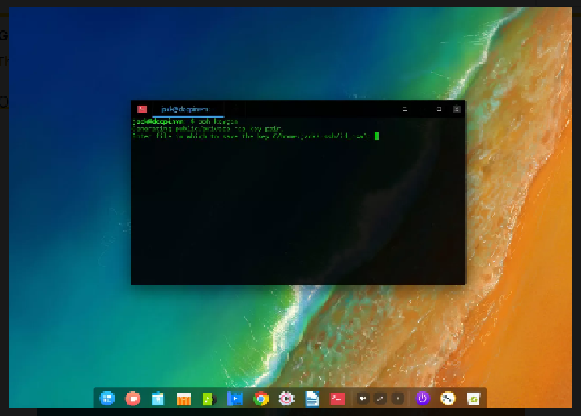Open the App Store bag icon in dock
Viewport: 583px width, 418px height.
(x=158, y=399)
